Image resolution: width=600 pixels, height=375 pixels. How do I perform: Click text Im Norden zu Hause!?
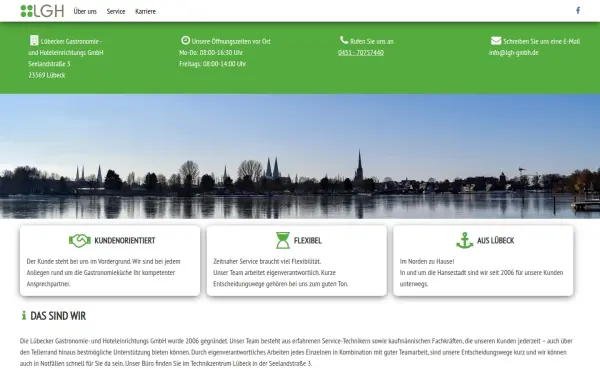point(427,261)
